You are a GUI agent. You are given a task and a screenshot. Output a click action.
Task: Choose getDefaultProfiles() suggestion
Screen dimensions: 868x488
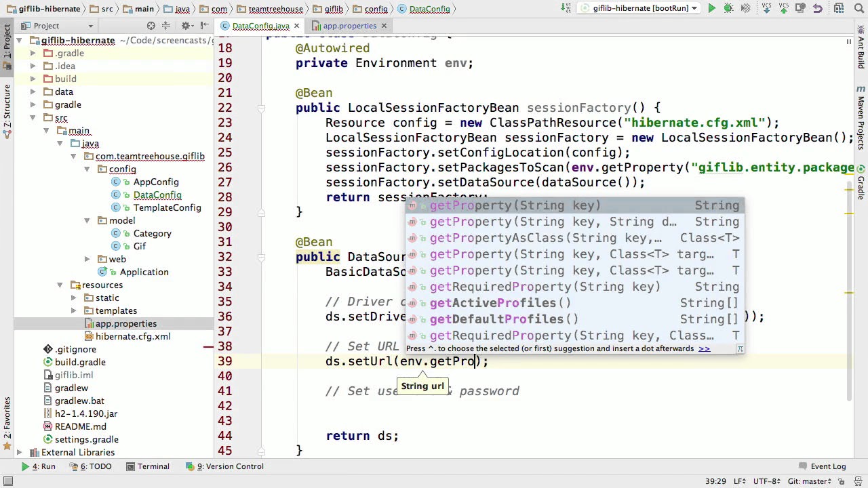(575, 319)
